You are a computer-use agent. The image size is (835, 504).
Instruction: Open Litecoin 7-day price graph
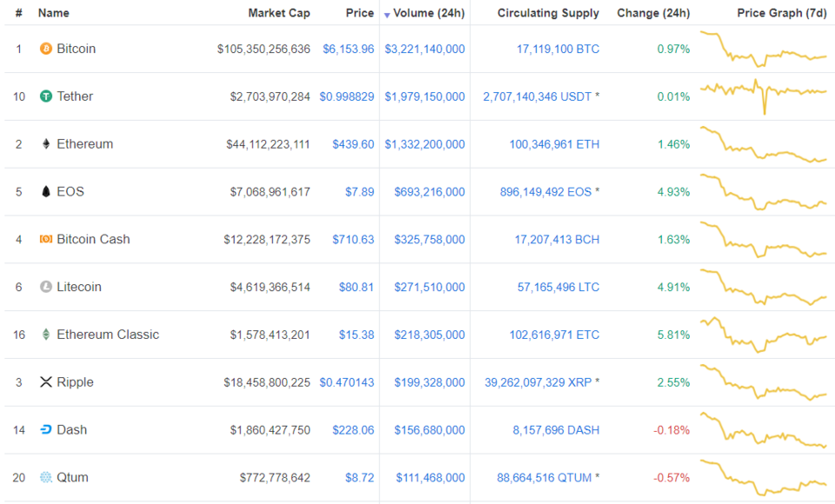(x=763, y=287)
